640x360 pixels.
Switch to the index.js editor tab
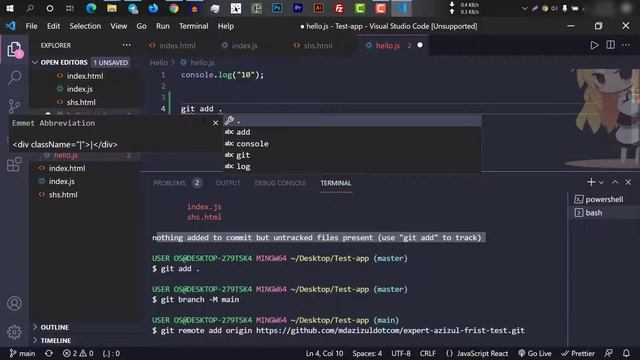pos(240,45)
